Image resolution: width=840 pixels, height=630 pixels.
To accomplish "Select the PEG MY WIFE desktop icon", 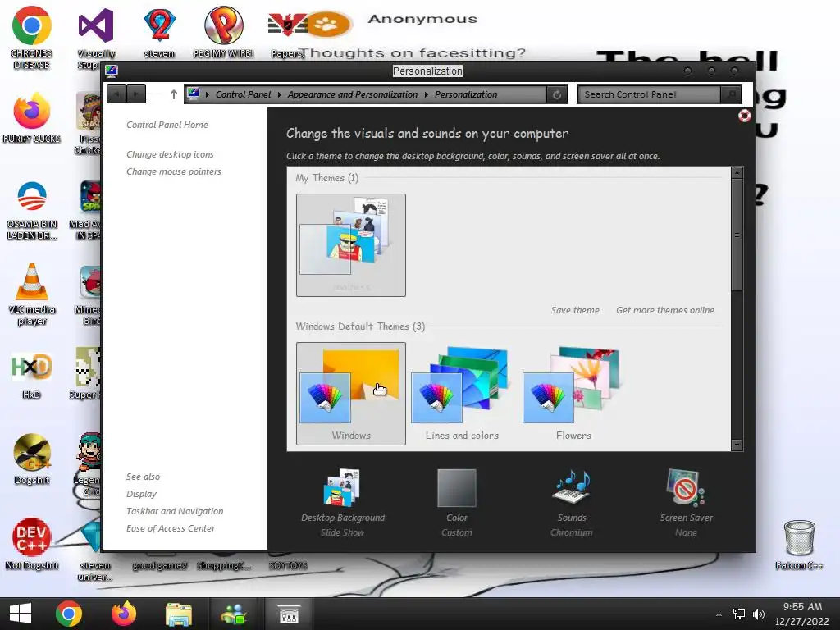I will coord(223,32).
